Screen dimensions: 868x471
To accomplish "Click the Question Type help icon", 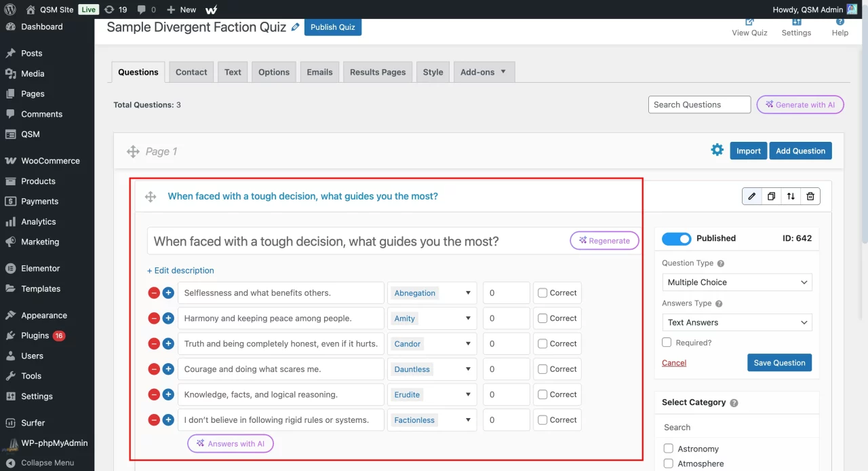I will (x=721, y=263).
